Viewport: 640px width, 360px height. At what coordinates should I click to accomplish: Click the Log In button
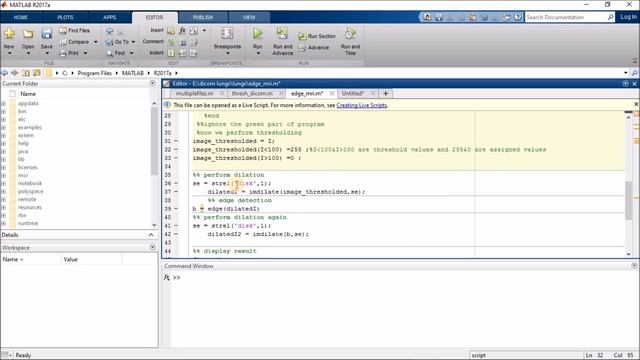pos(628,17)
